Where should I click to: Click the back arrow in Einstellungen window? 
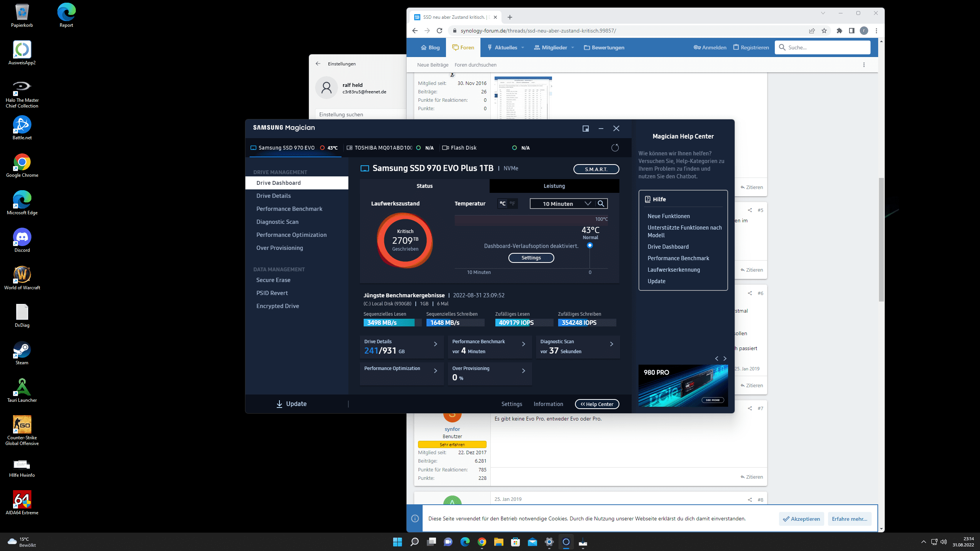318,64
